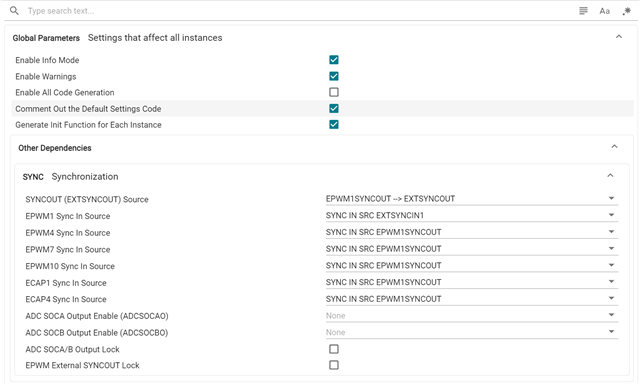Enable ADC SOCA/B Output Lock
Image resolution: width=640 pixels, height=385 pixels.
coord(334,349)
